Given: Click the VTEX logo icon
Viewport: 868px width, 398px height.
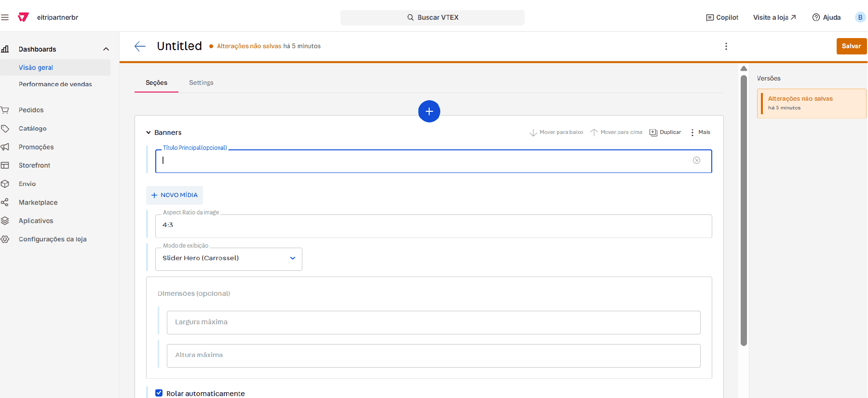Looking at the screenshot, I should pos(23,17).
